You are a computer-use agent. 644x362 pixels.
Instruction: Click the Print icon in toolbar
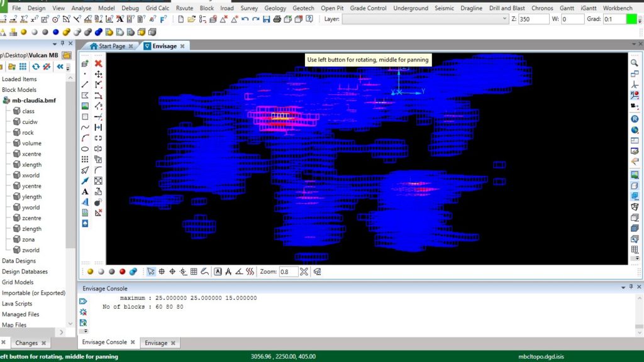coord(277,19)
